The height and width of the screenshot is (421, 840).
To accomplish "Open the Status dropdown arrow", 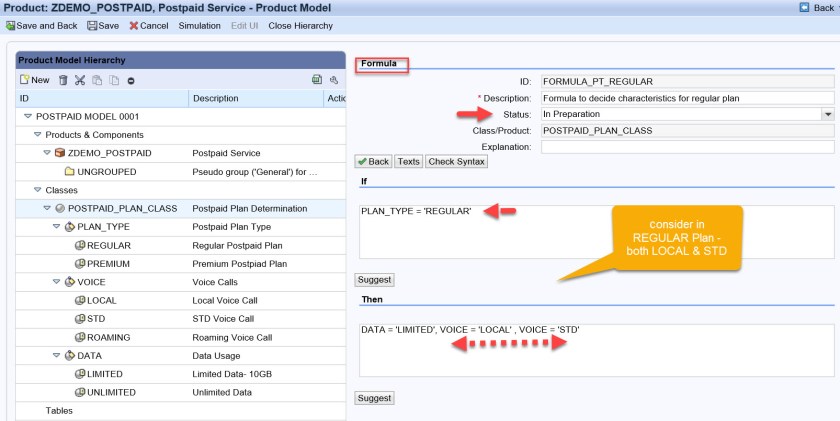I will (827, 115).
